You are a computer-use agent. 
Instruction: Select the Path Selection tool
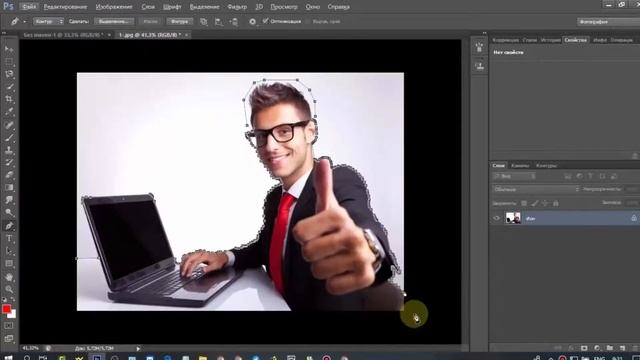(x=9, y=251)
